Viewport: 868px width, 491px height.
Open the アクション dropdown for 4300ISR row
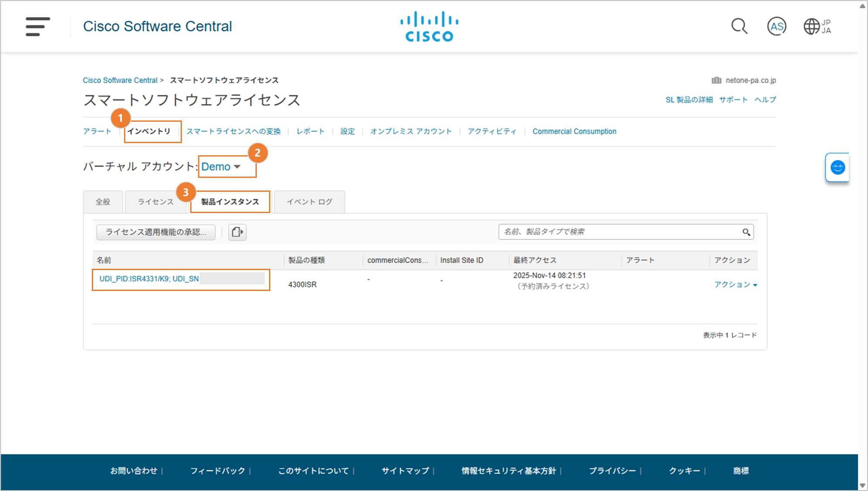(x=736, y=284)
